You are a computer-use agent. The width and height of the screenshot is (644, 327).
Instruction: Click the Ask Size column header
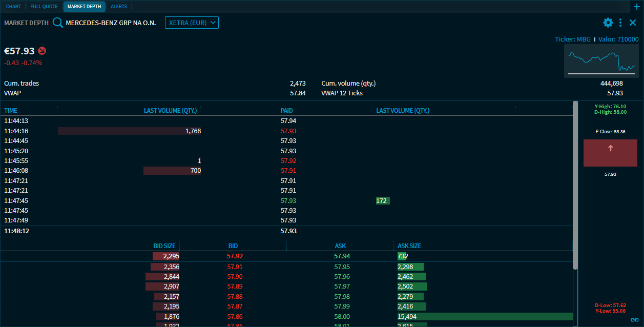(x=409, y=246)
